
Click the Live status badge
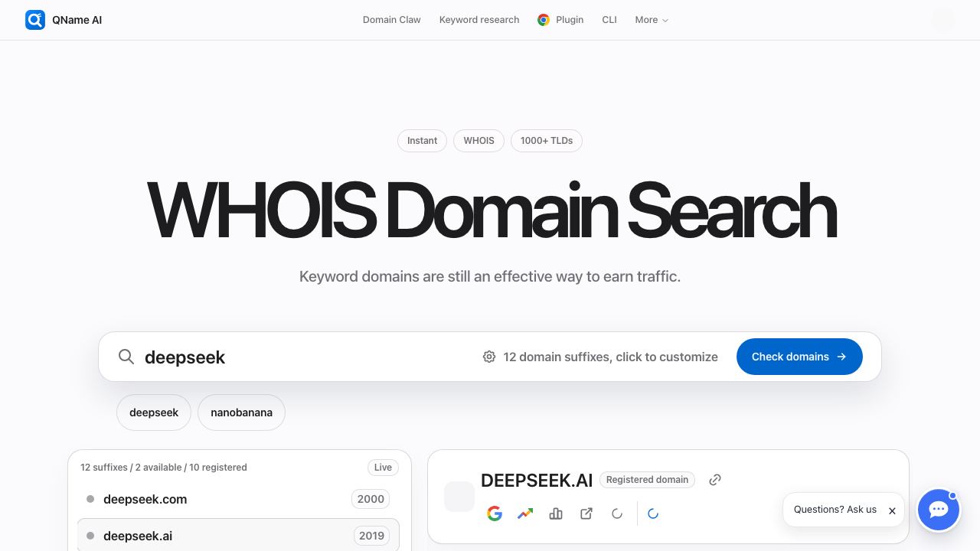coord(383,468)
